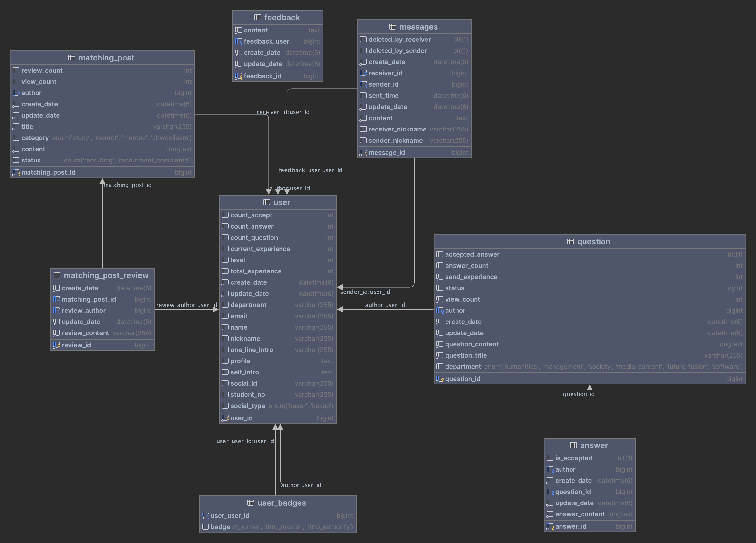This screenshot has width=756, height=543.
Task: Select the status row in matching_post
Action: click(x=102, y=160)
